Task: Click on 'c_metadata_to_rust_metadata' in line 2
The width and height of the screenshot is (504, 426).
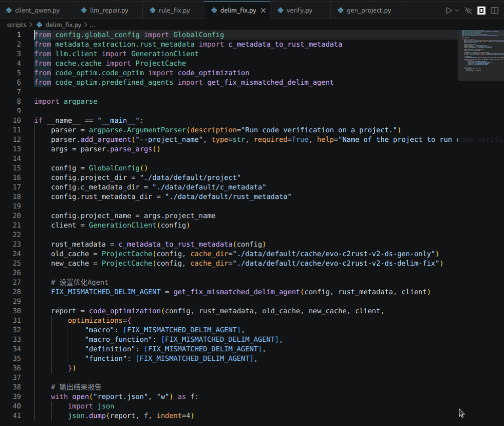Action: [x=286, y=45]
